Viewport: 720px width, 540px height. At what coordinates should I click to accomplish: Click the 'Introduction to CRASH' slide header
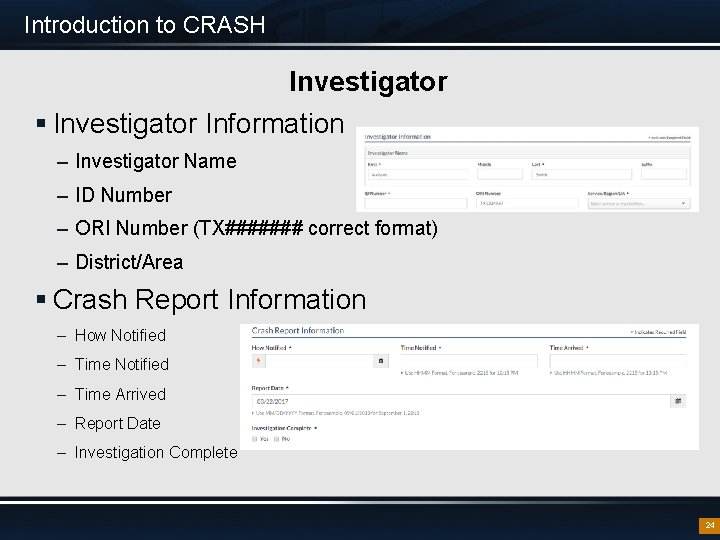[145, 25]
